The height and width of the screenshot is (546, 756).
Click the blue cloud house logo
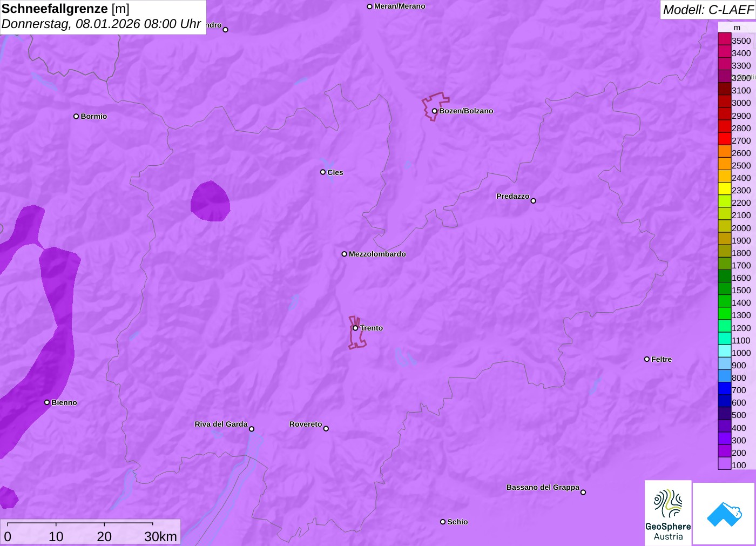pos(724,514)
